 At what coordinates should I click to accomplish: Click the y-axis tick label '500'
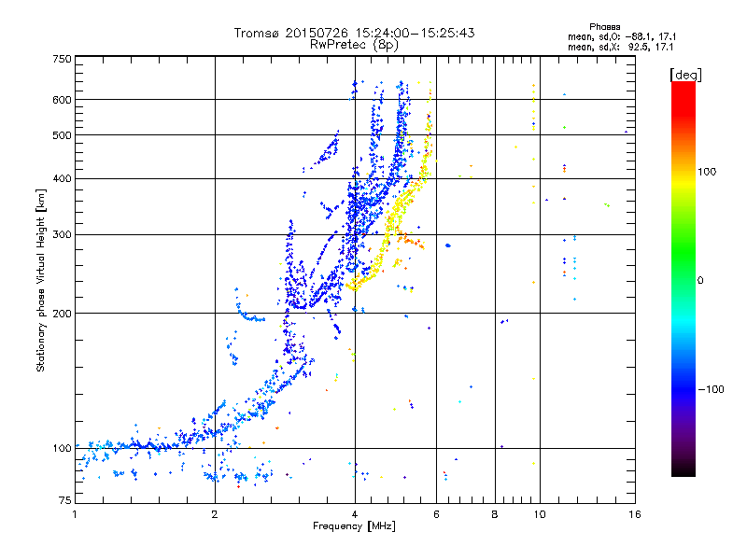(63, 135)
